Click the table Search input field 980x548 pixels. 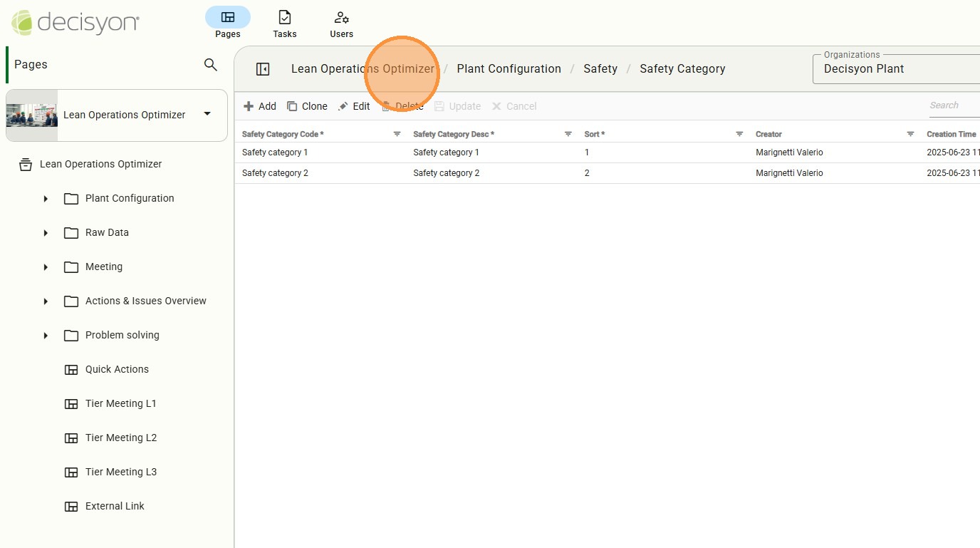pos(953,105)
